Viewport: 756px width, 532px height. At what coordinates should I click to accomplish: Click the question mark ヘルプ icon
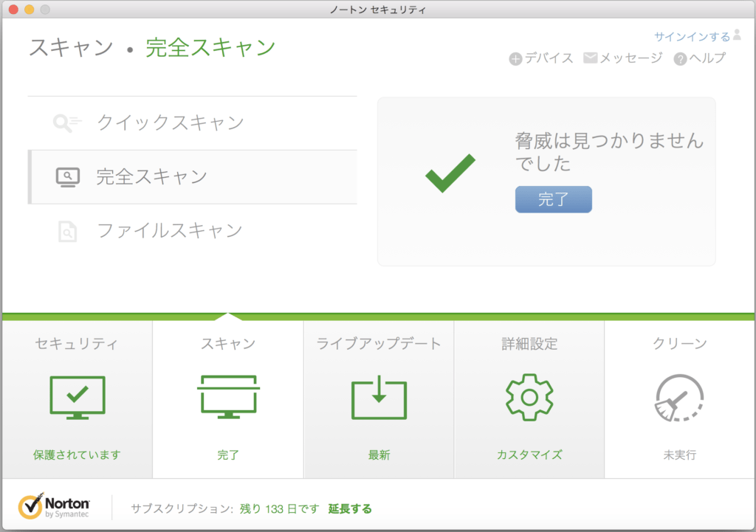(680, 59)
